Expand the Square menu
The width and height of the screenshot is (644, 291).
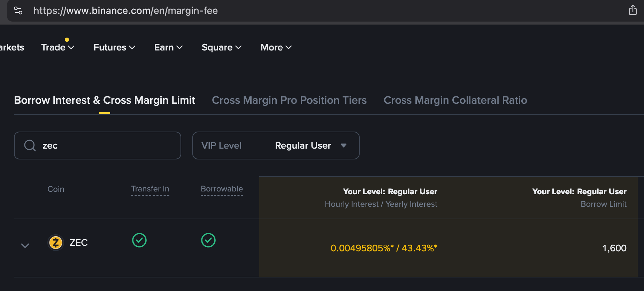(221, 47)
